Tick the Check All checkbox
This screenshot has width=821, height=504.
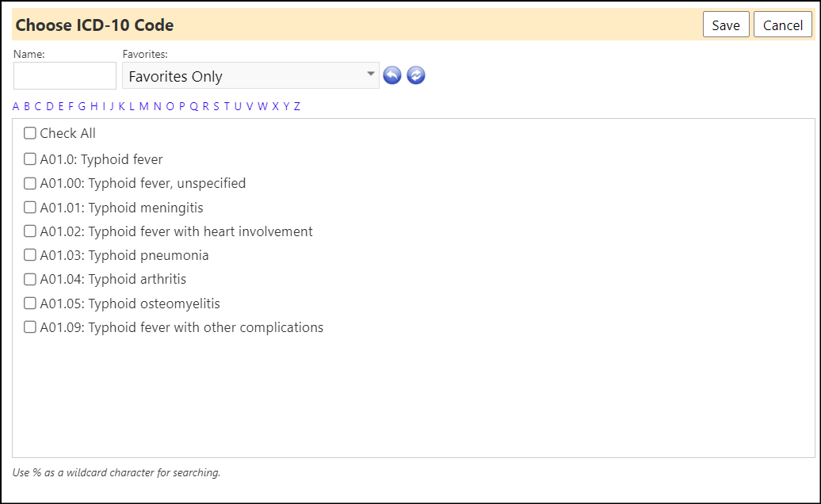[x=30, y=133]
